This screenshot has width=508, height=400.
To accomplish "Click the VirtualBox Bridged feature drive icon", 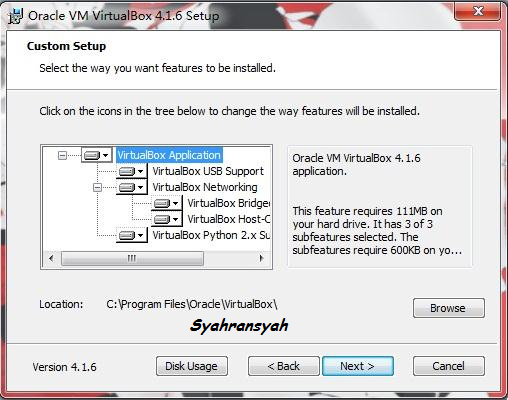I will tap(166, 203).
